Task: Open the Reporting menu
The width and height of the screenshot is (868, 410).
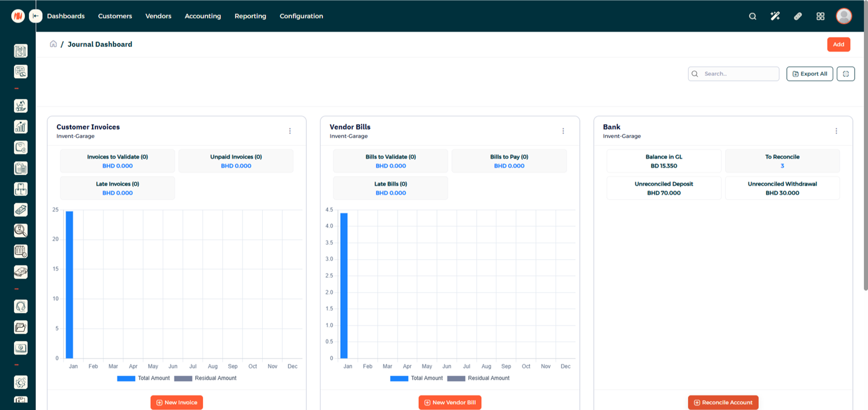Action: (250, 16)
